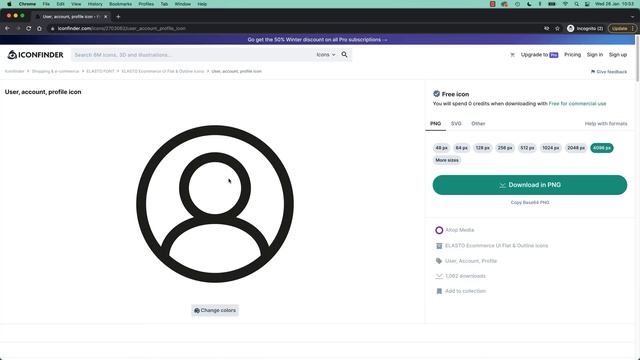Click the Incognito profile icon

571,29
